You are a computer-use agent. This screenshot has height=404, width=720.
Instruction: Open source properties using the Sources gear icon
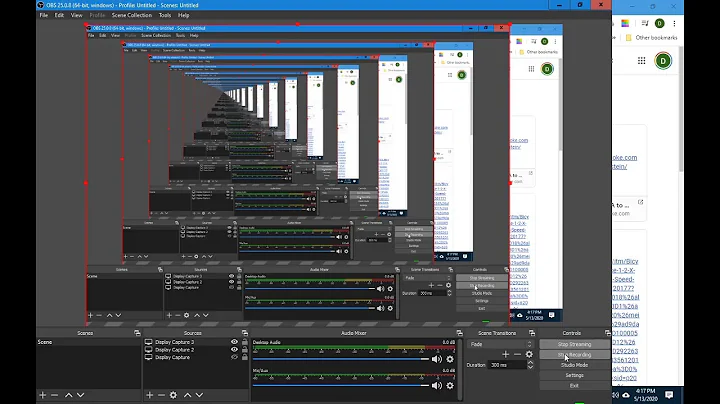tap(173, 395)
